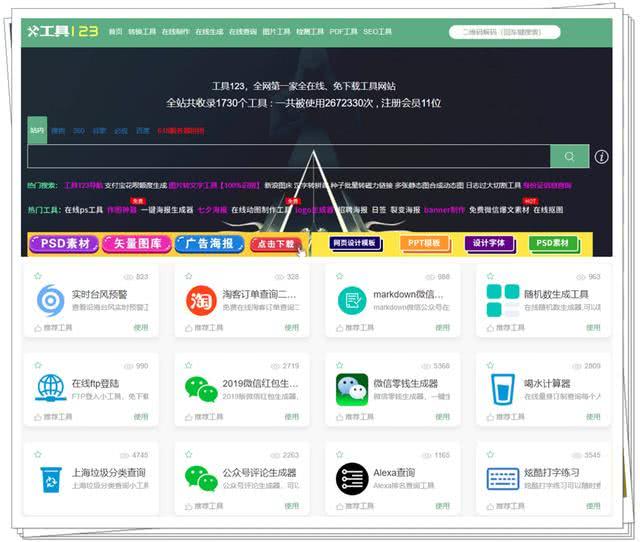The height and width of the screenshot is (542, 640).
Task: Click orange PPT模板 banner button
Action: 424,243
